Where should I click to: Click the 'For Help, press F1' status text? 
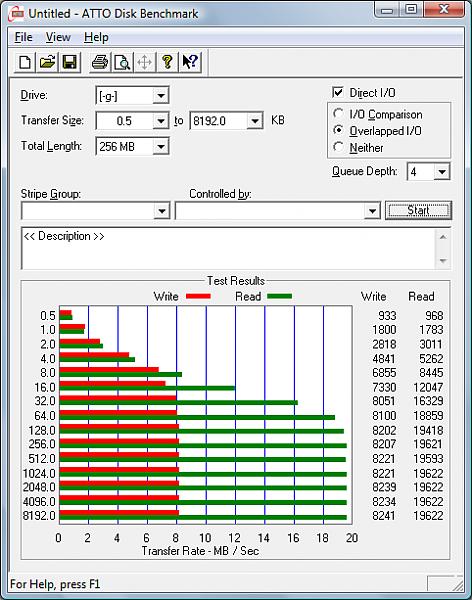pyautogui.click(x=55, y=584)
